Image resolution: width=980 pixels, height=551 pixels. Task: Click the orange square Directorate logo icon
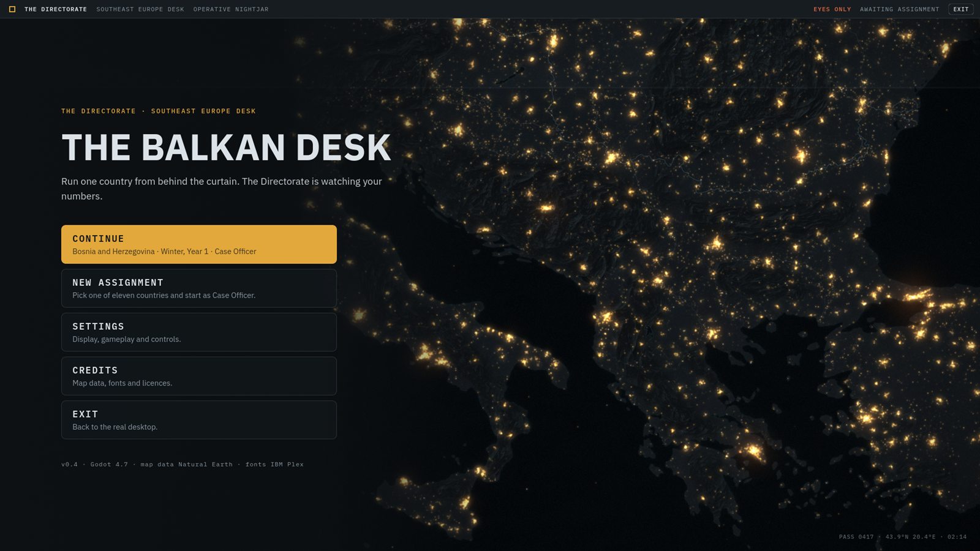tap(12, 9)
